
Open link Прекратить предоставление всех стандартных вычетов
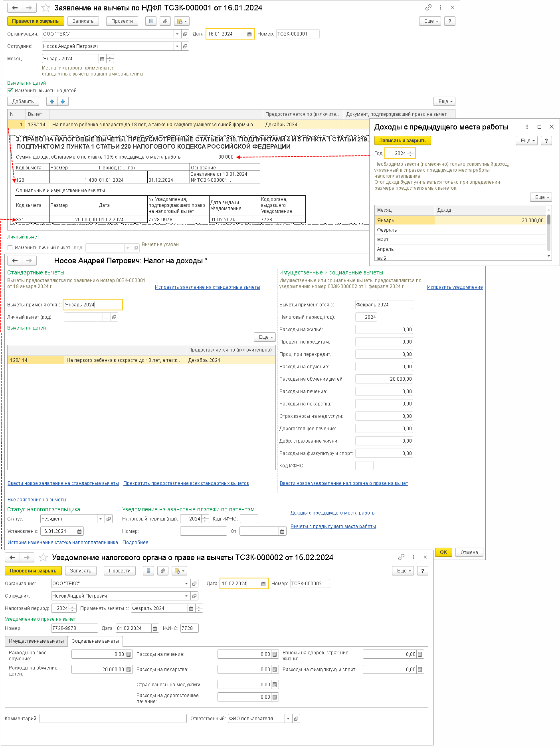[x=186, y=483]
